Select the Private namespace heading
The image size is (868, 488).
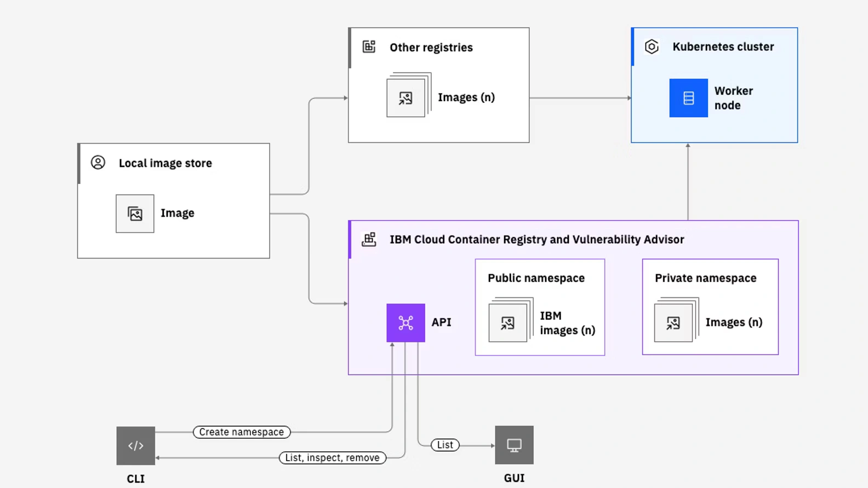pyautogui.click(x=705, y=278)
